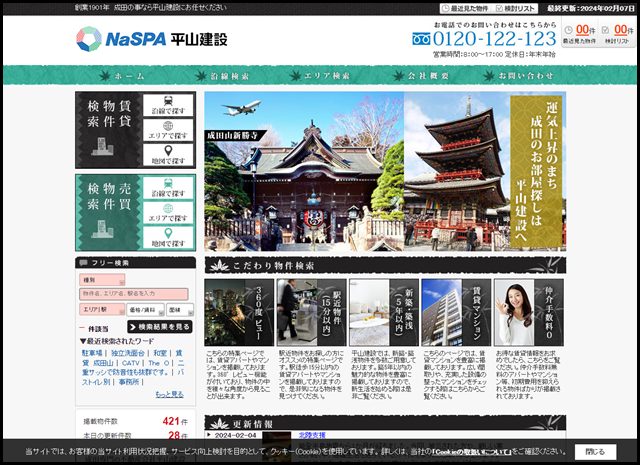The width and height of the screenshot is (640, 465).
Task: Focus the 物件名、エリア名、駅名を入力 field
Action: (x=133, y=294)
